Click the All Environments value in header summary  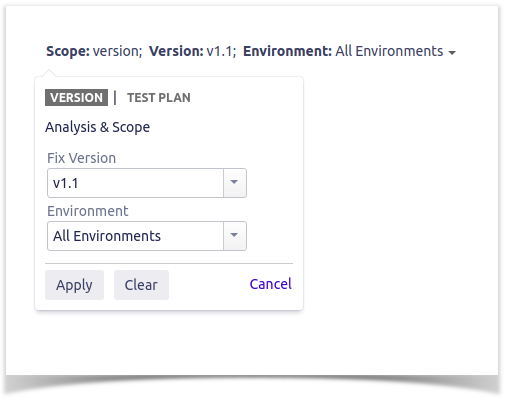[389, 51]
